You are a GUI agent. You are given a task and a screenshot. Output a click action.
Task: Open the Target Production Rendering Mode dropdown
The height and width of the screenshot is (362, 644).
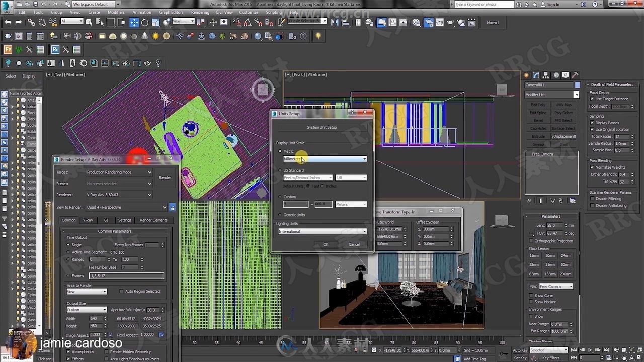[x=119, y=172]
